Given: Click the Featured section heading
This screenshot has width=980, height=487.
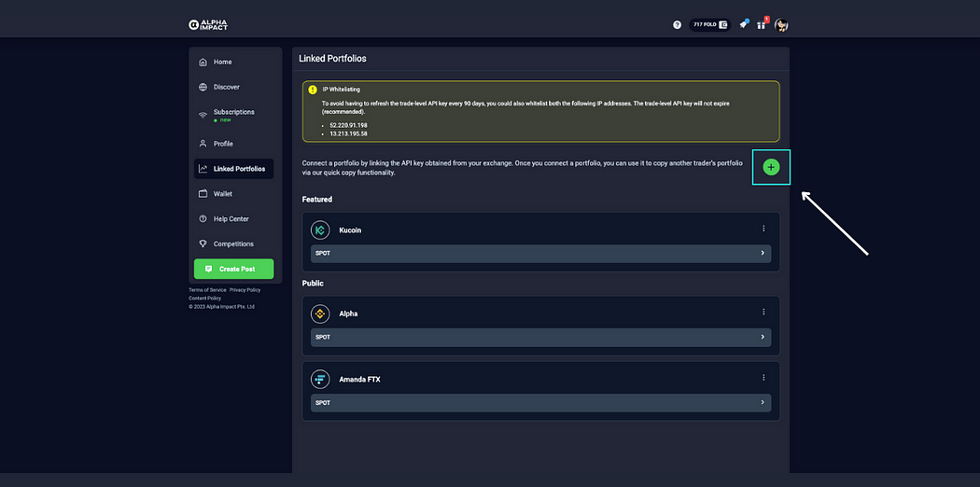Looking at the screenshot, I should [317, 199].
